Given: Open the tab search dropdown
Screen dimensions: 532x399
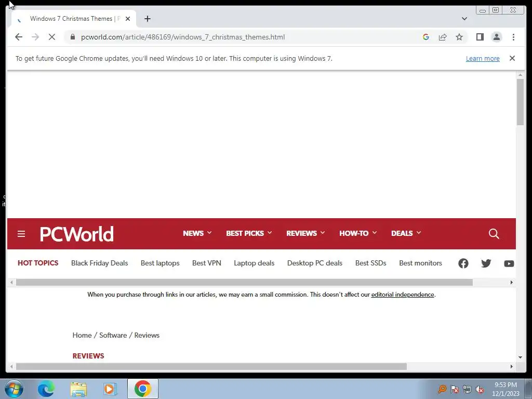Looking at the screenshot, I should point(464,19).
